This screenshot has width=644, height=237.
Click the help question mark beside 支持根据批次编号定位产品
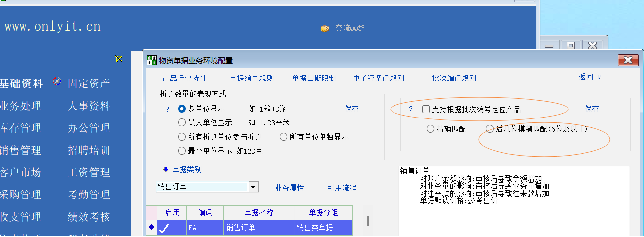point(410,109)
